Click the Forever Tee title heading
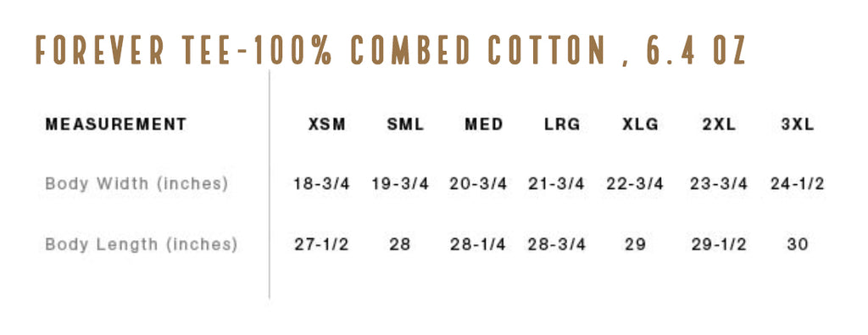868x335 pixels. [391, 50]
